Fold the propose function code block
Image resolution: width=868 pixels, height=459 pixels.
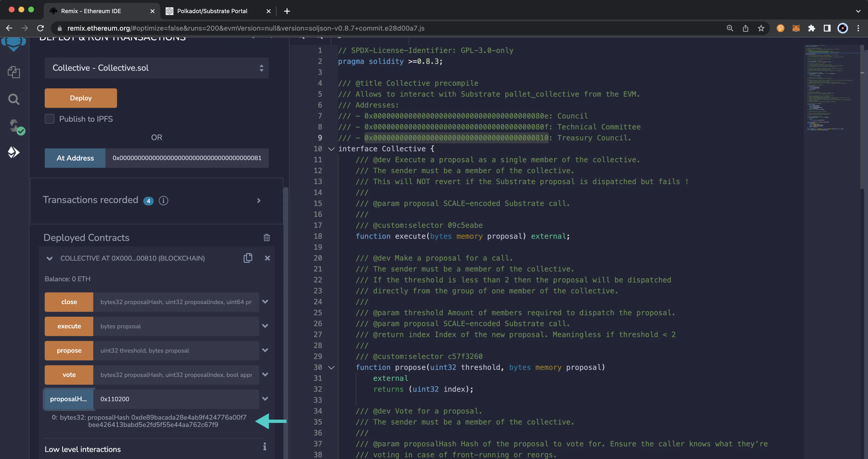click(x=331, y=368)
